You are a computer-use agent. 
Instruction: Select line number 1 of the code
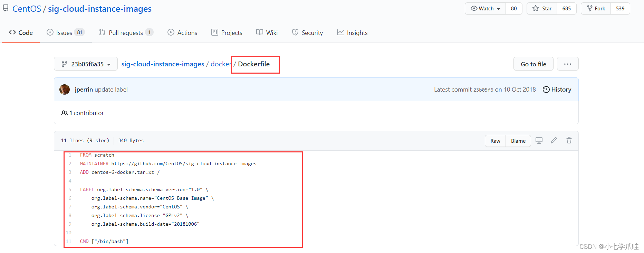(70, 155)
